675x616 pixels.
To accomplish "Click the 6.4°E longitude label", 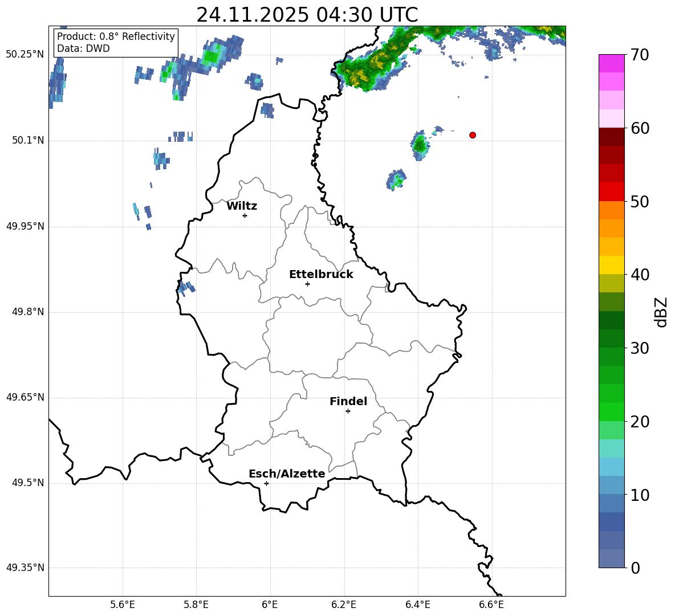I will (x=417, y=605).
